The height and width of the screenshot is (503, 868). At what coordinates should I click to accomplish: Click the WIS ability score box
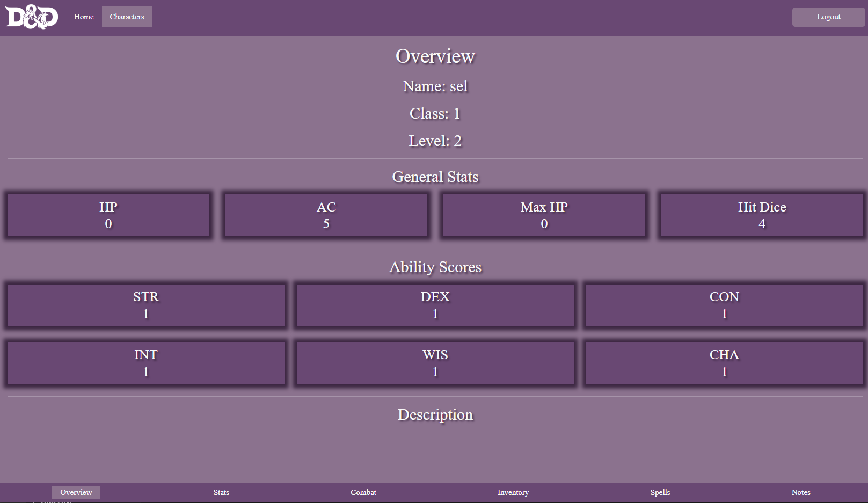435,363
